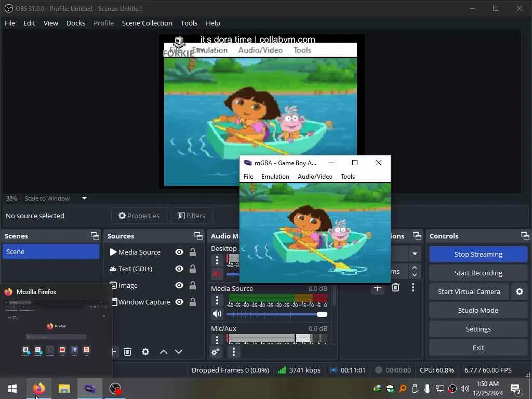Open source Properties button
The height and width of the screenshot is (399, 532).
click(139, 216)
